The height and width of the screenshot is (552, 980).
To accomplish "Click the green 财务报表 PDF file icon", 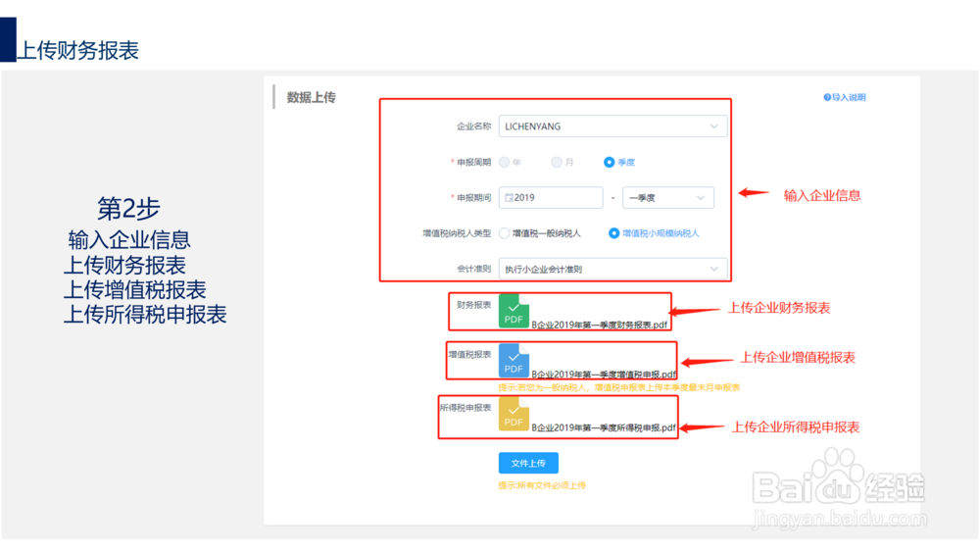I will click(x=514, y=312).
